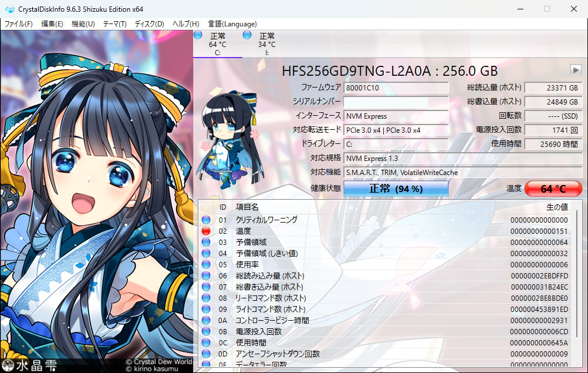Viewport: 588px width, 373px height.
Task: Open the 編集(E) menu
Action: [52, 24]
